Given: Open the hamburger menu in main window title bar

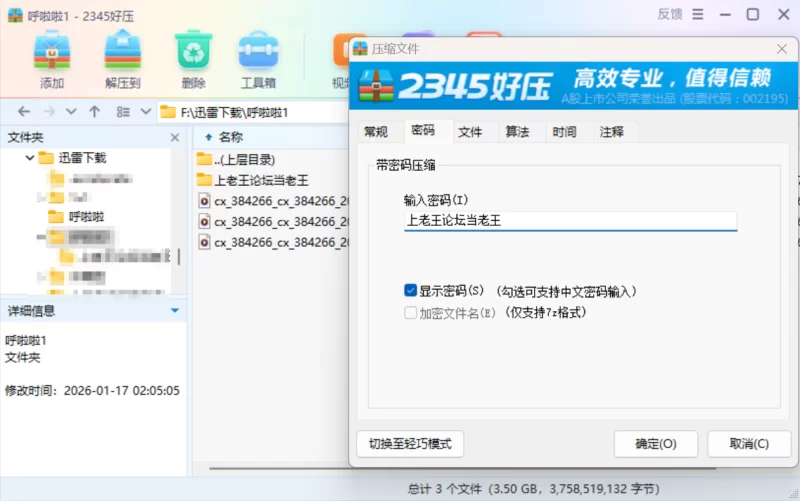Looking at the screenshot, I should point(697,14).
